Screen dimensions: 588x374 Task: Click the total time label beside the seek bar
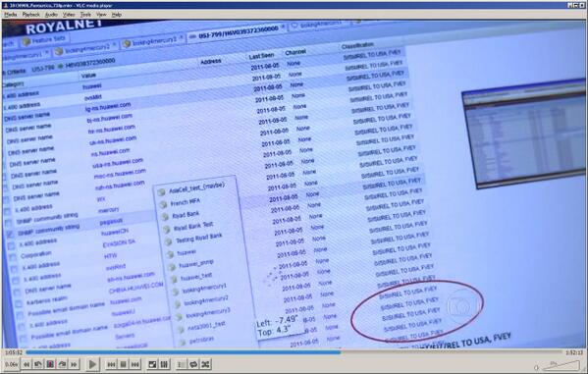[x=574, y=352]
